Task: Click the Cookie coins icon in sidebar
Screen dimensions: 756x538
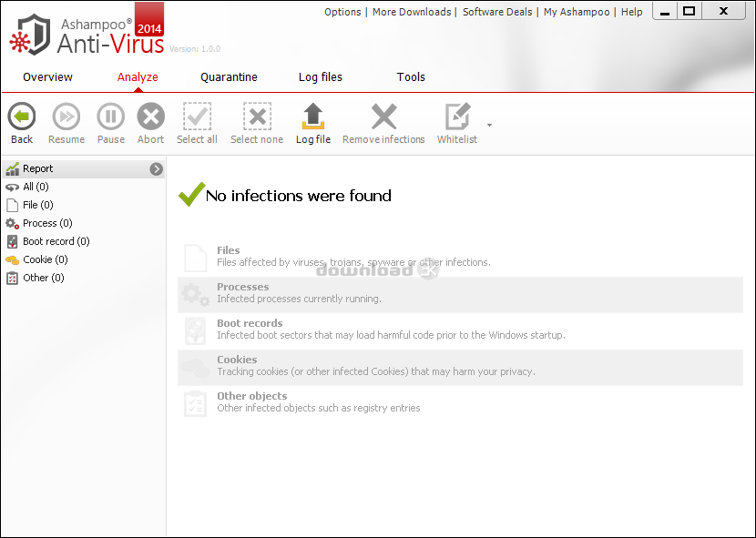Action: (x=13, y=259)
